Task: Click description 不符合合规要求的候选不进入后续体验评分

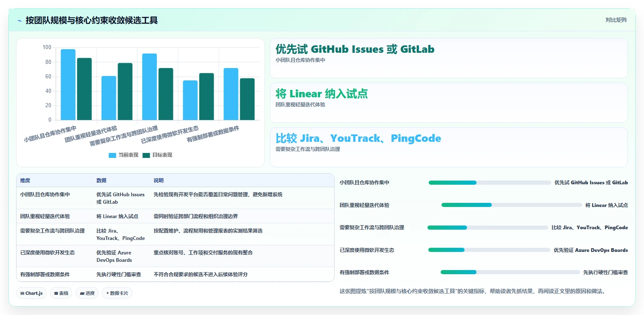Action: 201,274
